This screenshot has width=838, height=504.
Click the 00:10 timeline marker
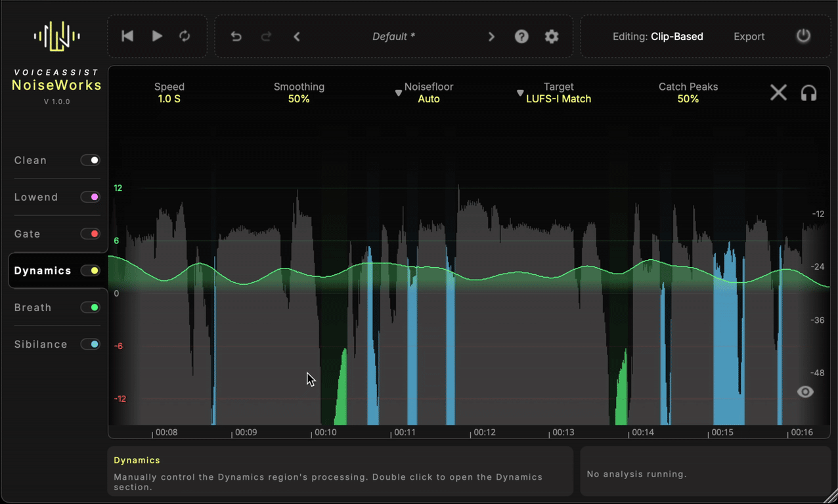click(x=325, y=432)
